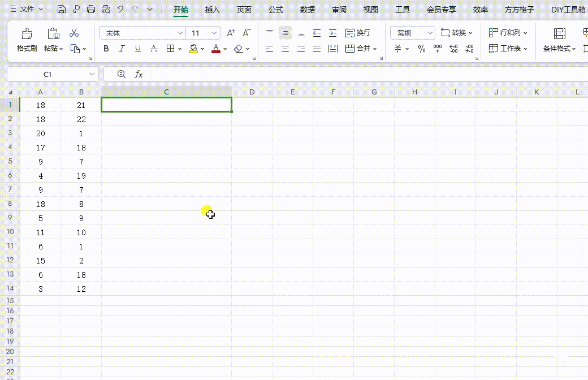Click the Insert Function fx button
Image resolution: width=588 pixels, height=380 pixels.
(x=139, y=74)
